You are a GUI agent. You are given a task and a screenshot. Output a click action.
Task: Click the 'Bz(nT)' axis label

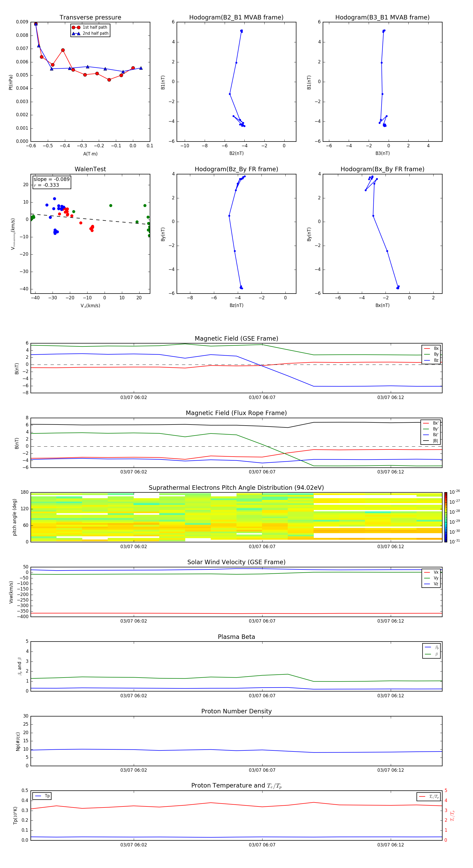[x=236, y=305]
